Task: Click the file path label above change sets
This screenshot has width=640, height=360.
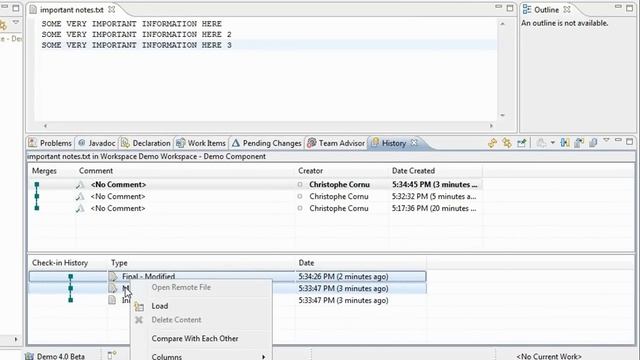Action: tap(146, 156)
